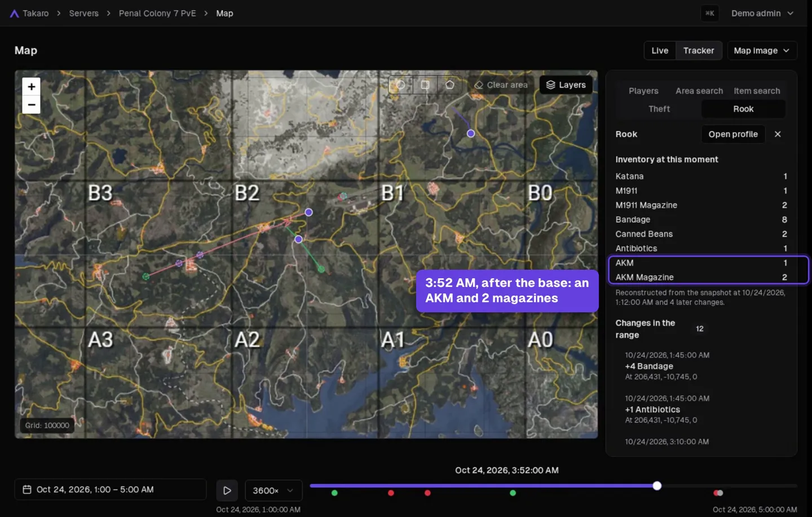This screenshot has width=812, height=517.
Task: Click the player marker north of B0
Action: tap(471, 134)
